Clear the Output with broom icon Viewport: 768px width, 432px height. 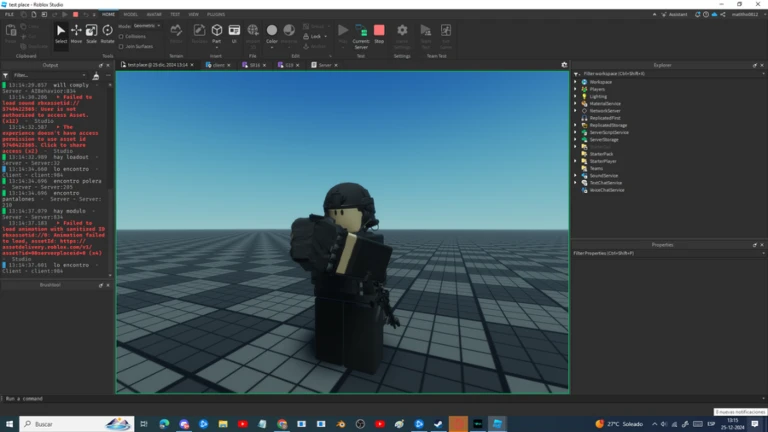point(96,75)
